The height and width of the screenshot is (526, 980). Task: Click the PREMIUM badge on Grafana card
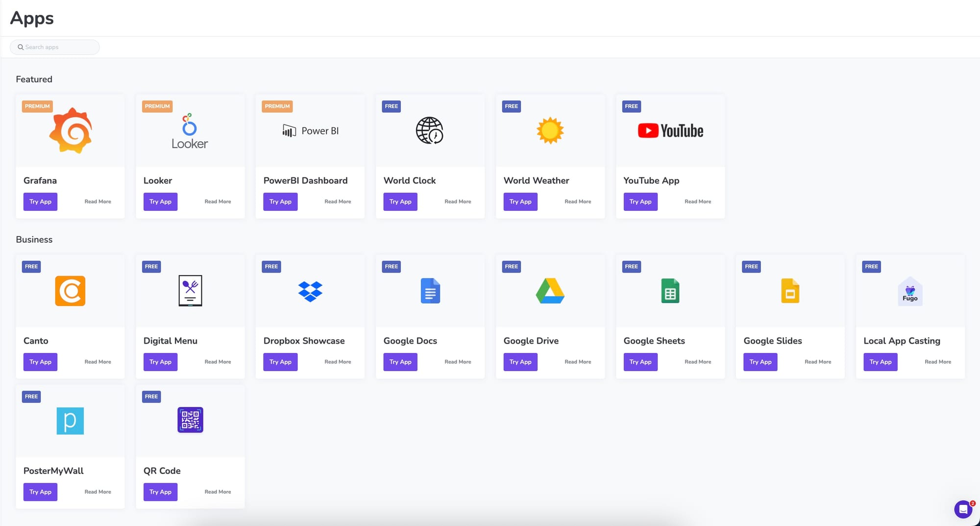point(37,106)
